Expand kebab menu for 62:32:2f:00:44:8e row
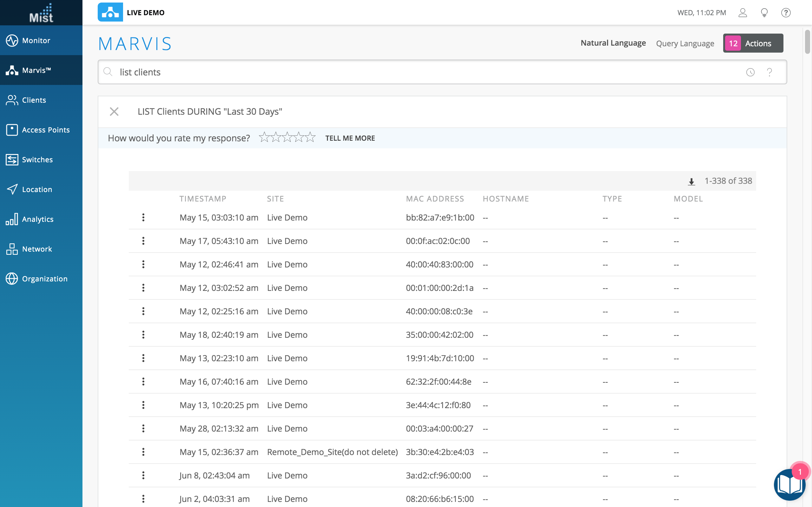The height and width of the screenshot is (507, 812). click(x=143, y=382)
